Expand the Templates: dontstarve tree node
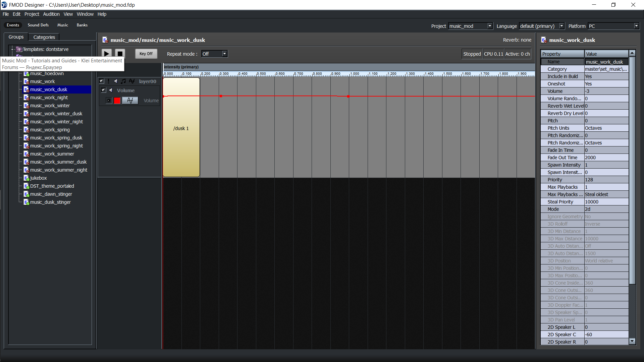The image size is (644, 362). pyautogui.click(x=12, y=49)
